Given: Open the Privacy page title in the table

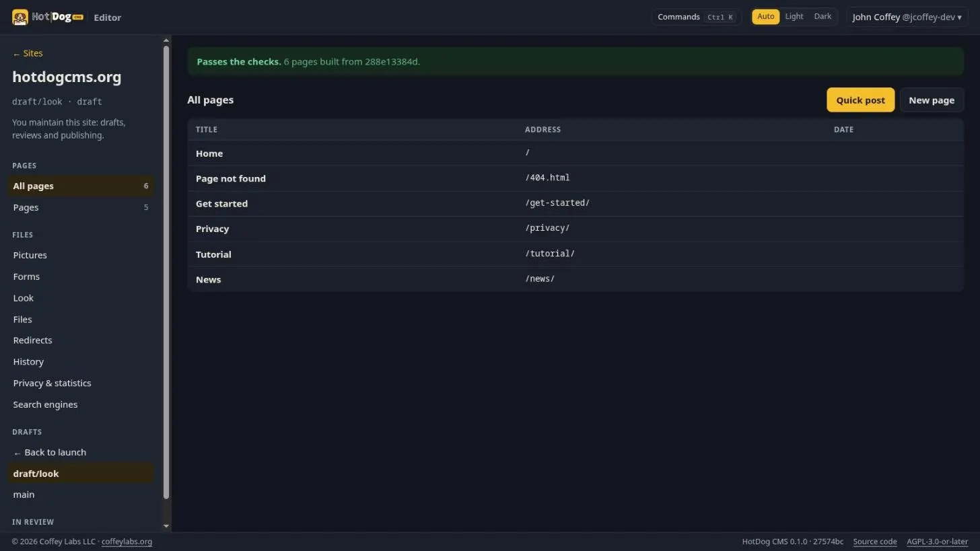Looking at the screenshot, I should [212, 229].
